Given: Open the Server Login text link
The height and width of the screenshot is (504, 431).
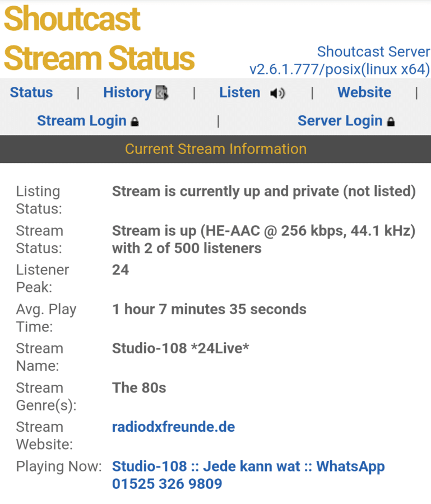Looking at the screenshot, I should point(340,121).
